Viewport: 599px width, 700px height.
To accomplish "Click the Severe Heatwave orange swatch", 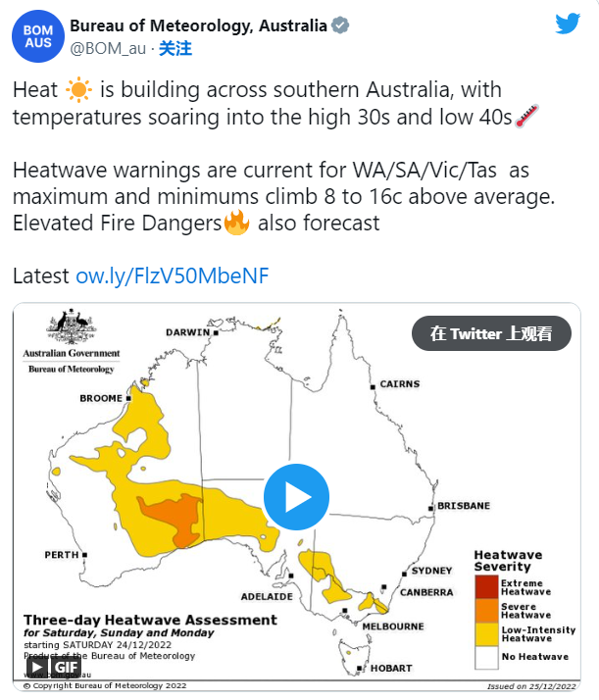I will point(486,610).
